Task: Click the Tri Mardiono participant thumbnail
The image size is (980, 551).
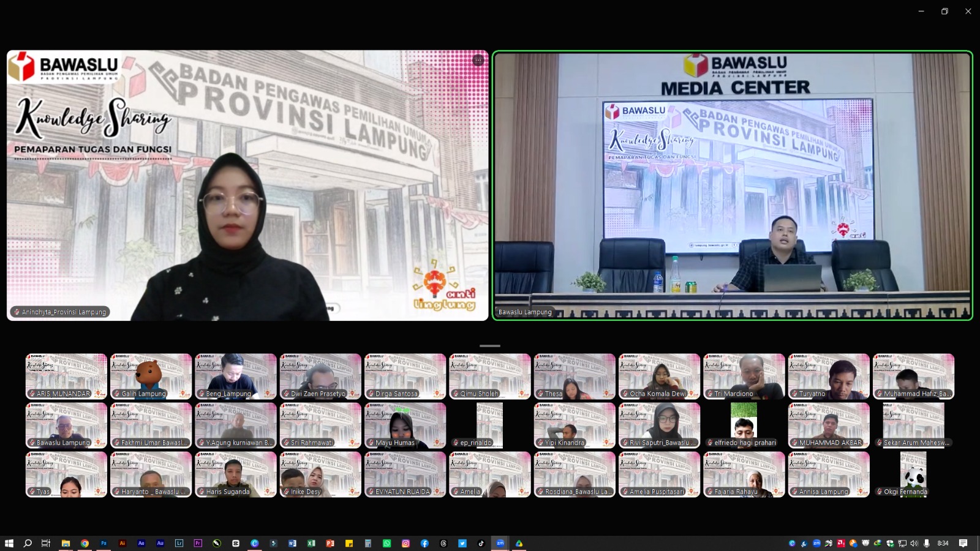Action: coord(744,377)
